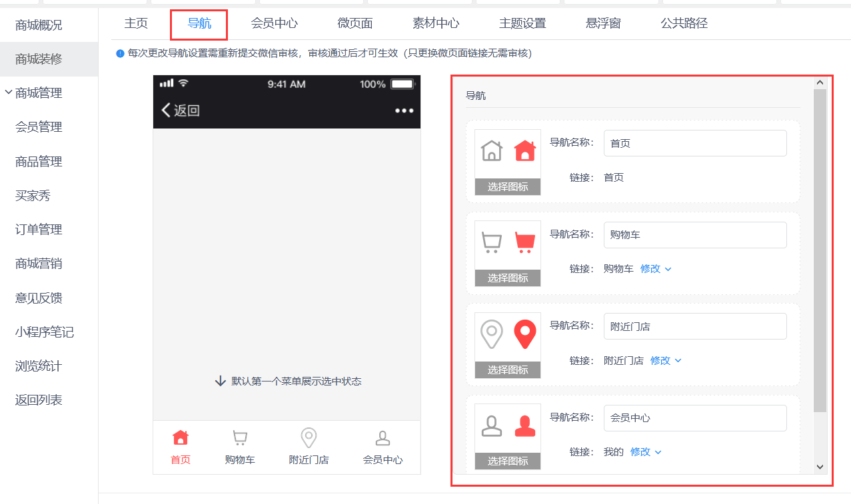Click the gray home icon in settings
This screenshot has height=504, width=851.
[492, 150]
